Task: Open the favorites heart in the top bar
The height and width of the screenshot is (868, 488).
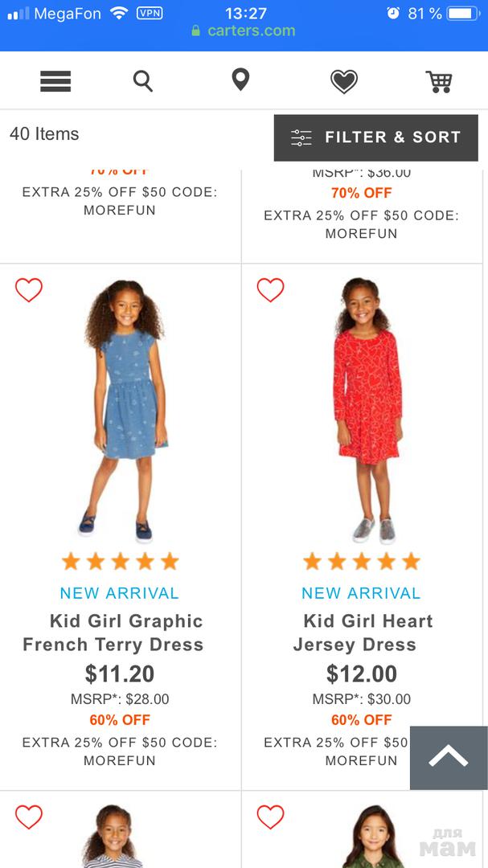Action: point(344,81)
